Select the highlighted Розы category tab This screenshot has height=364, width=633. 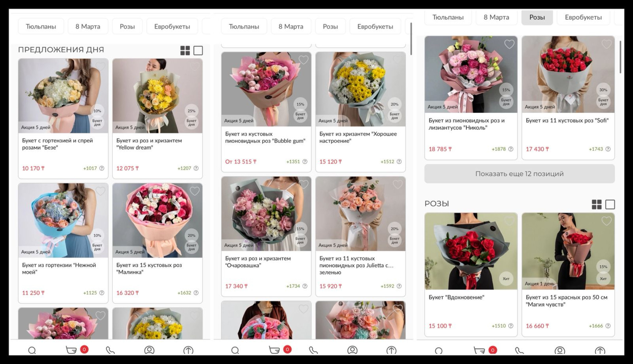click(x=537, y=17)
